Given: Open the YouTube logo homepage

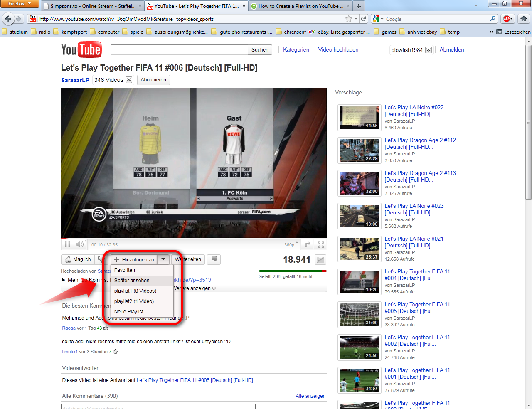Looking at the screenshot, I should pos(81,49).
